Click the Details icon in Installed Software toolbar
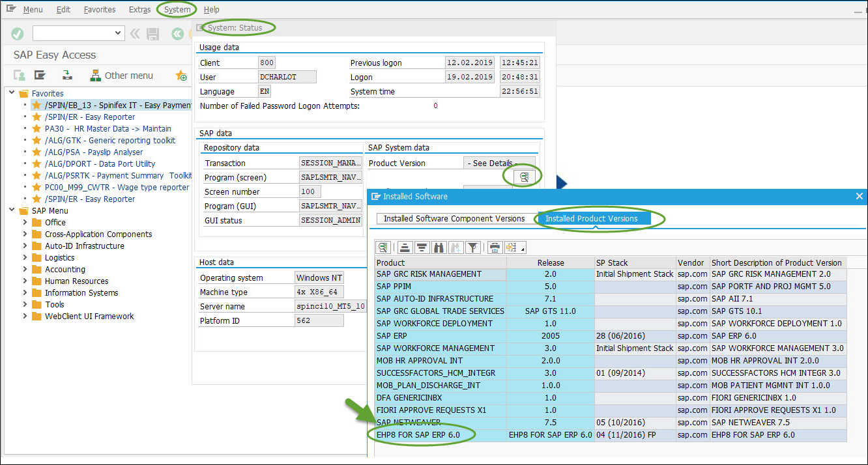 click(x=383, y=247)
